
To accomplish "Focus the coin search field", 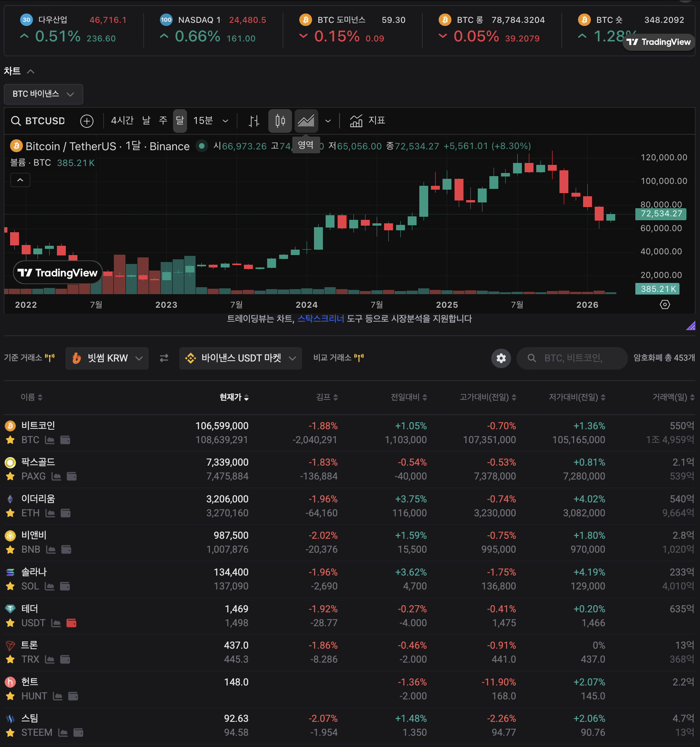I will point(572,358).
